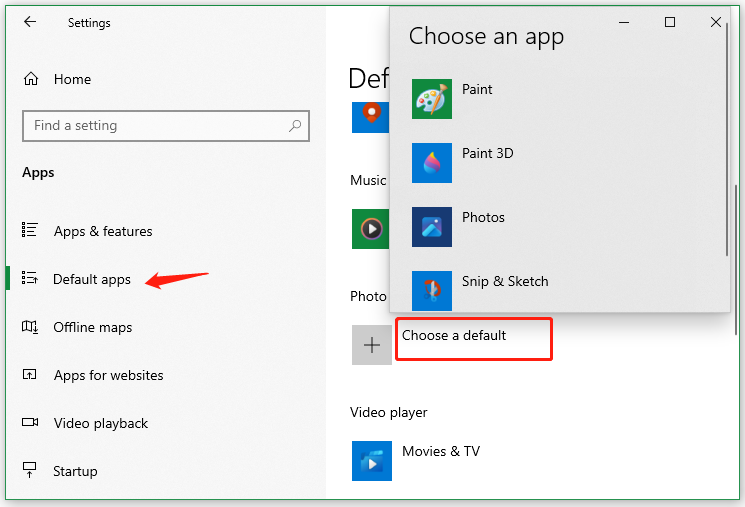Click the Home house icon
The image size is (745, 507).
tap(31, 78)
